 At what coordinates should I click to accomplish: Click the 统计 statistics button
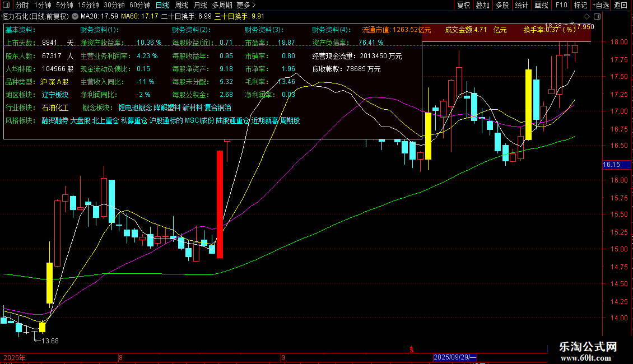pos(522,5)
